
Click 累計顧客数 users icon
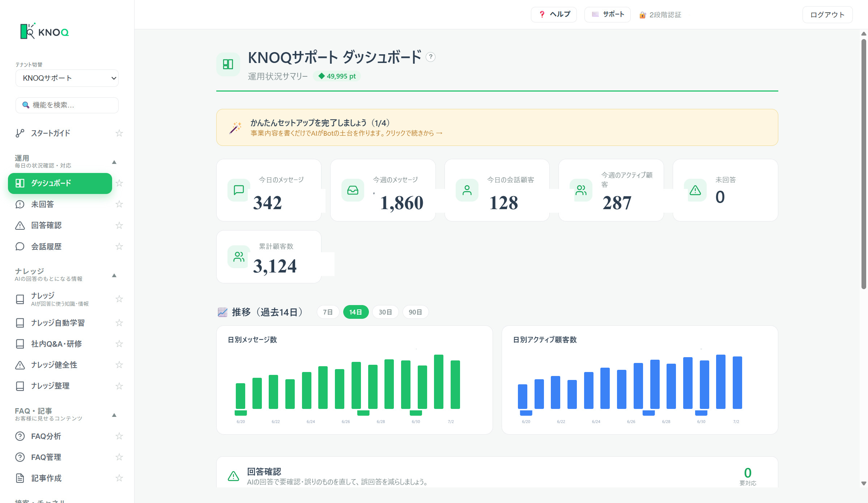tap(239, 257)
